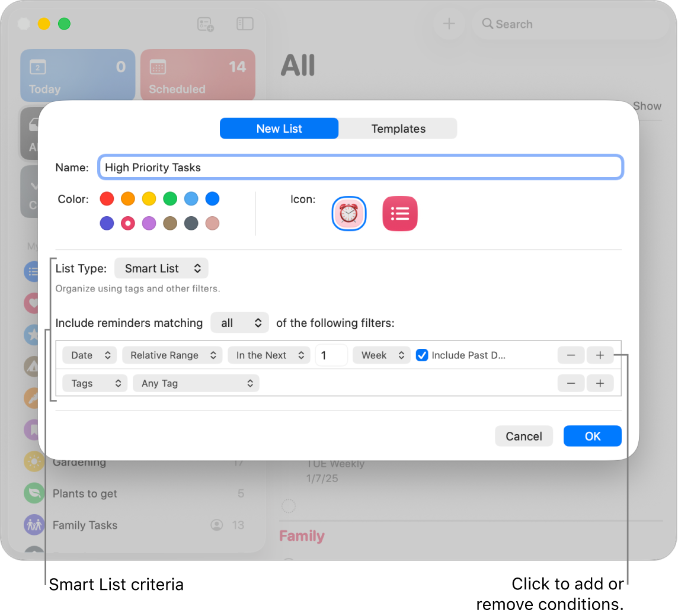Confirm the list with OK
This screenshot has height=616, width=678.
pyautogui.click(x=592, y=436)
